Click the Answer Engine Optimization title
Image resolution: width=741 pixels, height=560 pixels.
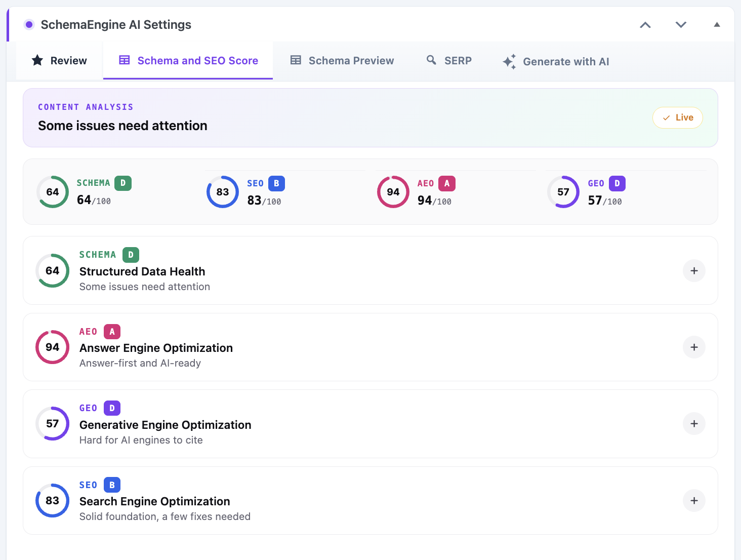(x=156, y=348)
